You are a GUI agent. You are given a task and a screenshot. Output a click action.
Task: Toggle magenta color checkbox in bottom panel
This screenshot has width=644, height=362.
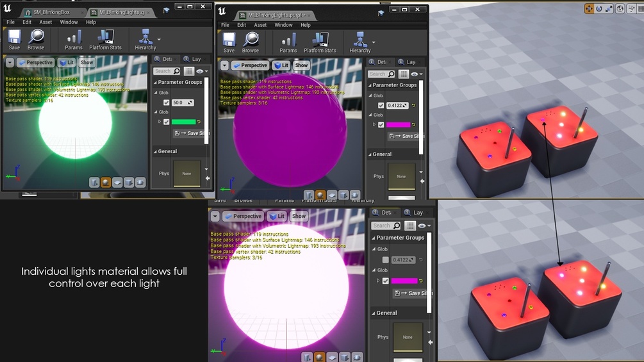tap(385, 281)
